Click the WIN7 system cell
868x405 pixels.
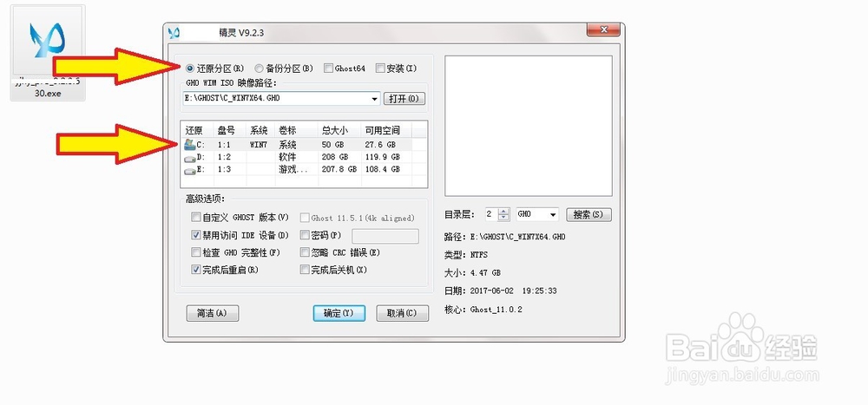pyautogui.click(x=260, y=145)
